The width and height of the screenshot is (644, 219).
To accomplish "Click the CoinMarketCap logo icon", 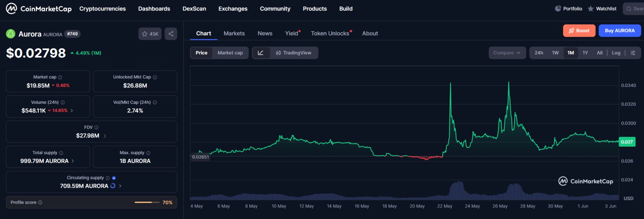I will (12, 9).
